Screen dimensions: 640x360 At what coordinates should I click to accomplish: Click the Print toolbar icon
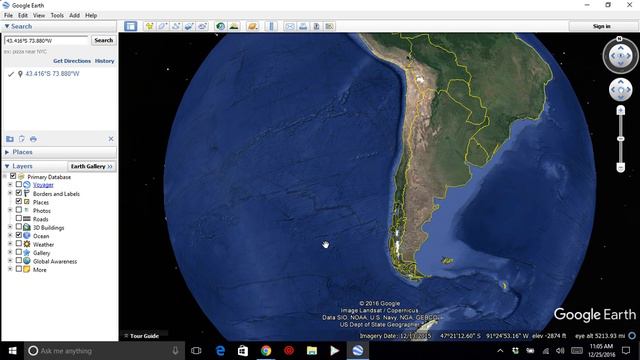point(303,26)
